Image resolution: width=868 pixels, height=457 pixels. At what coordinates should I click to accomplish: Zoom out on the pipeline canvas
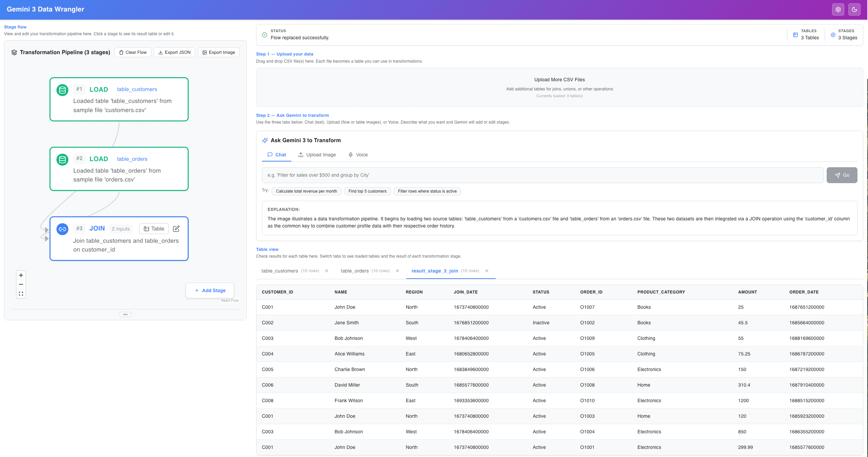21,284
